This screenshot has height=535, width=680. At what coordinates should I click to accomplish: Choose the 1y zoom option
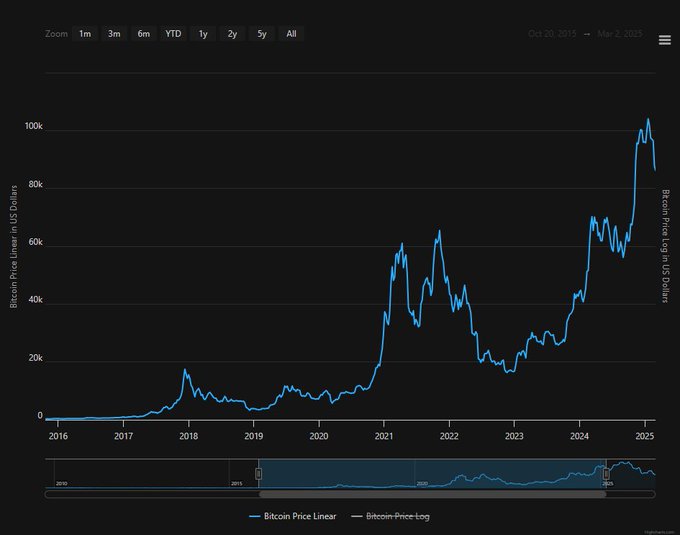click(x=203, y=34)
